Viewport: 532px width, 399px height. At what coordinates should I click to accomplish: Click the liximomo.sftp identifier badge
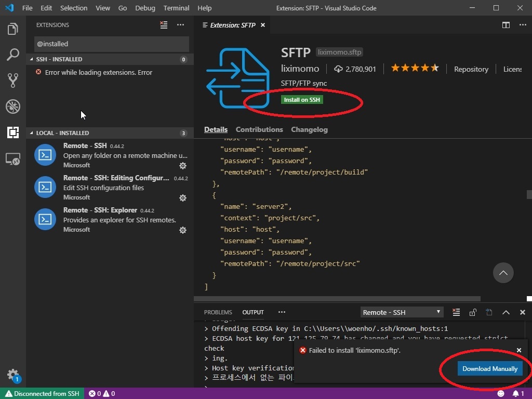(339, 52)
